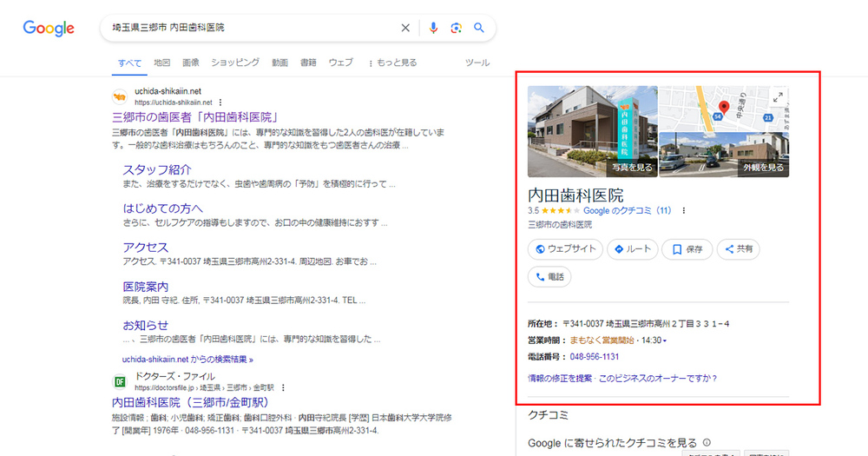868x456 pixels.
Task: Open three-dot menu beside review count
Action: 684,210
